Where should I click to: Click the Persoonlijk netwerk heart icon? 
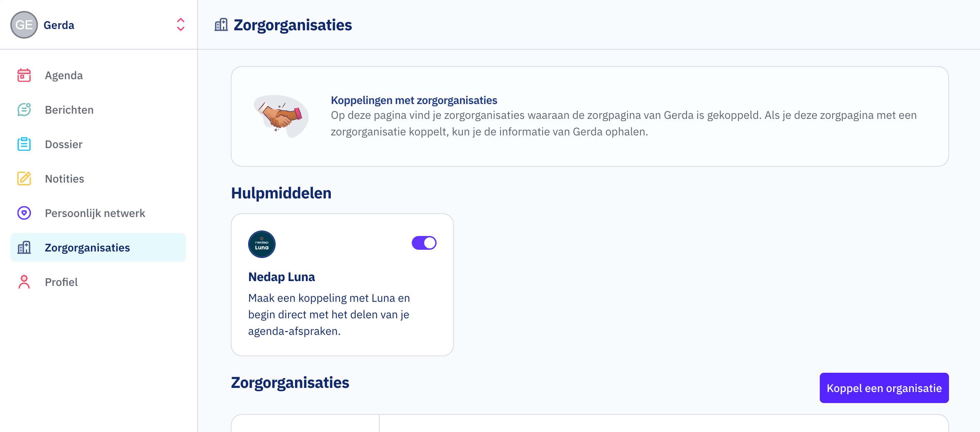pos(24,213)
